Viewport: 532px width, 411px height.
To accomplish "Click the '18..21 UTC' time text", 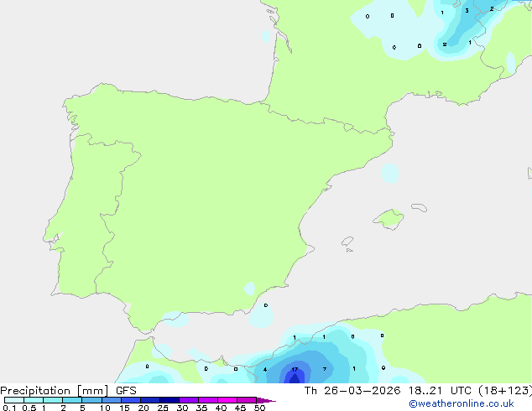I will coord(440,391).
